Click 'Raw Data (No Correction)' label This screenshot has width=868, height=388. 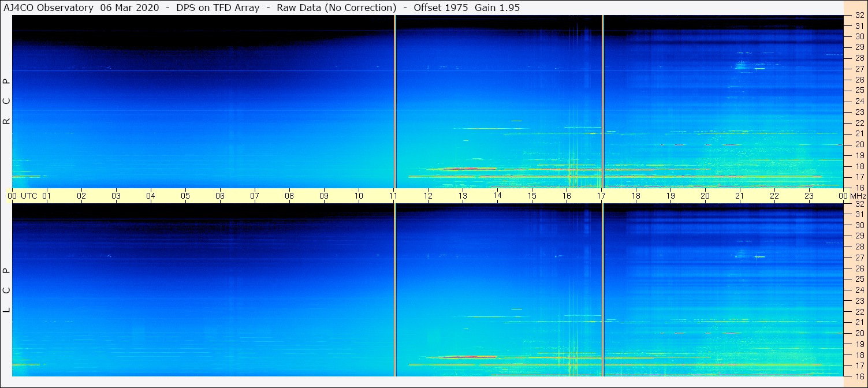click(337, 8)
